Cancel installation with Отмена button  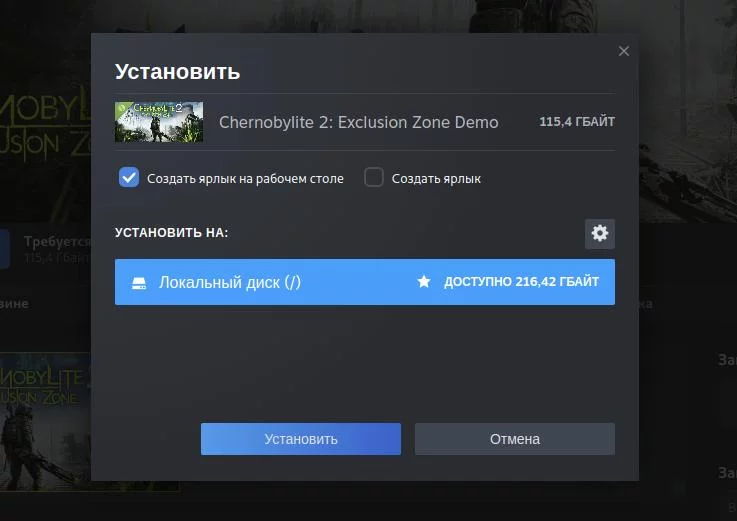[x=515, y=439]
